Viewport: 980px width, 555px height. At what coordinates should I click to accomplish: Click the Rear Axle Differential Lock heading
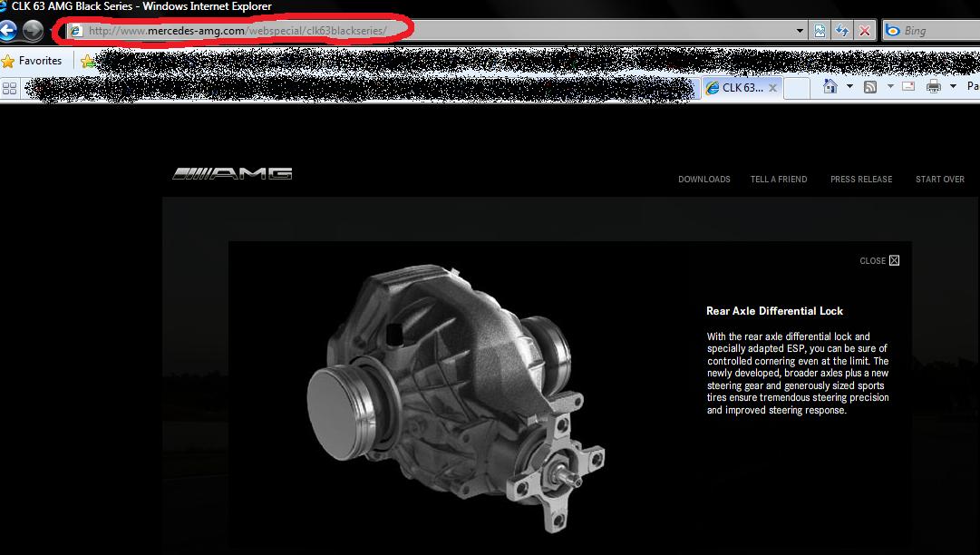[774, 311]
